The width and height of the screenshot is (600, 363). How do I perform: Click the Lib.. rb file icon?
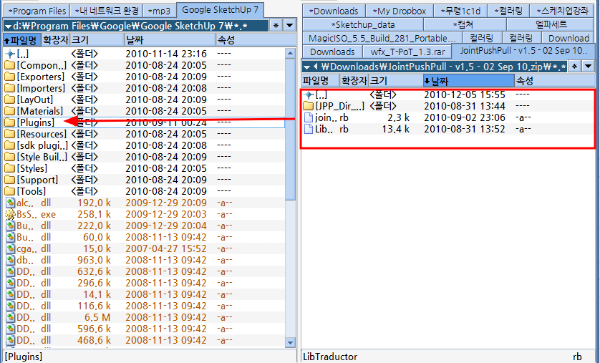tap(308, 129)
